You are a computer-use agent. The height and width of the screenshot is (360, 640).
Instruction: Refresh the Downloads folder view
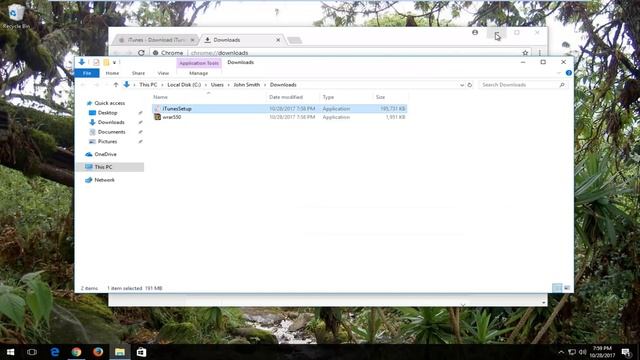(470, 85)
